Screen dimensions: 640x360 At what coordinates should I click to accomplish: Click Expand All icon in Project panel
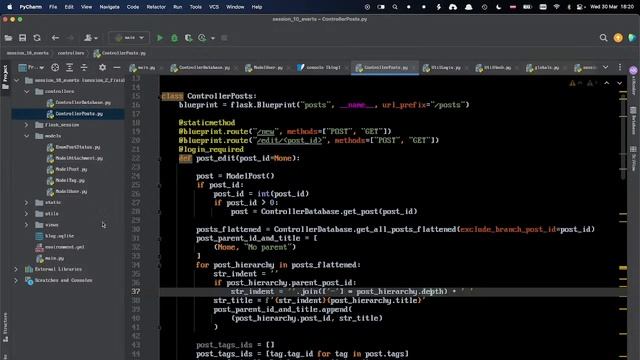(x=69, y=67)
